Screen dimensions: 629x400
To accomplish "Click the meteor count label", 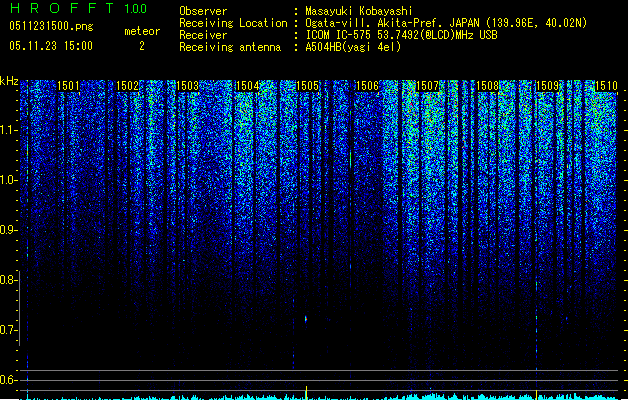I will (142, 31).
